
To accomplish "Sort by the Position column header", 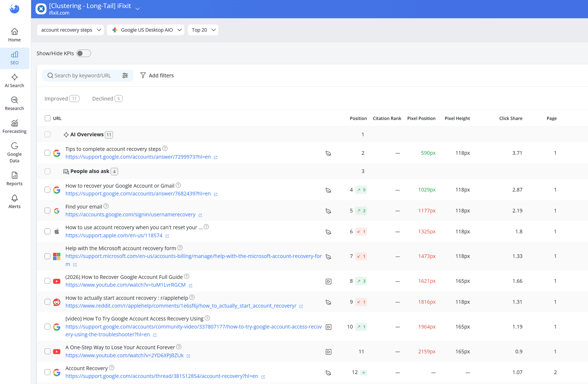I will [358, 118].
